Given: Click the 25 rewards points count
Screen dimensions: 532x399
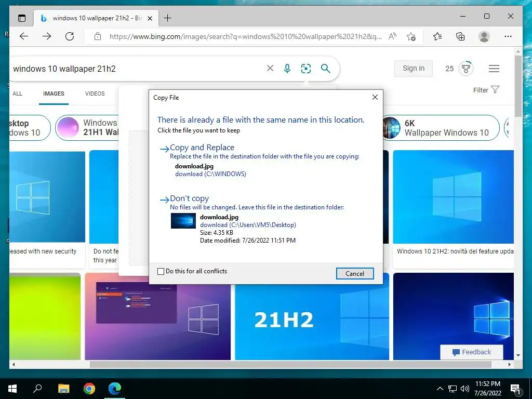Looking at the screenshot, I should 449,69.
